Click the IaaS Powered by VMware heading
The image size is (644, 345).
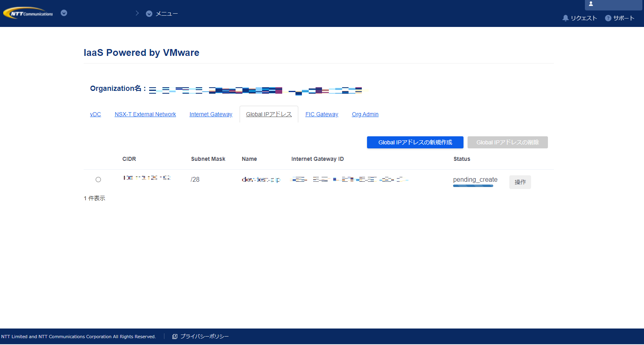click(x=142, y=53)
